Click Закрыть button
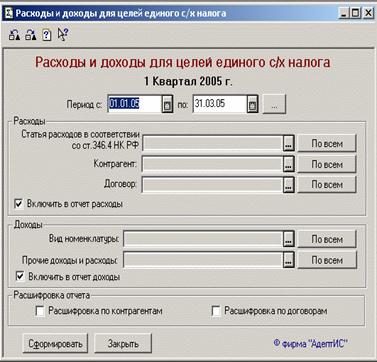Viewport: 377px width, 362px height. (x=123, y=343)
